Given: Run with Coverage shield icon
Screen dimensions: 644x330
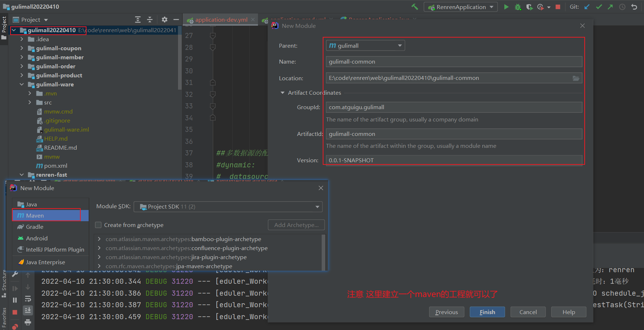Looking at the screenshot, I should point(529,7).
